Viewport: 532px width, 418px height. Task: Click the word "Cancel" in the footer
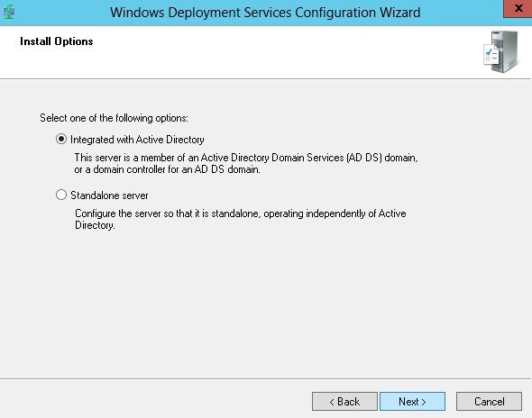(x=490, y=402)
